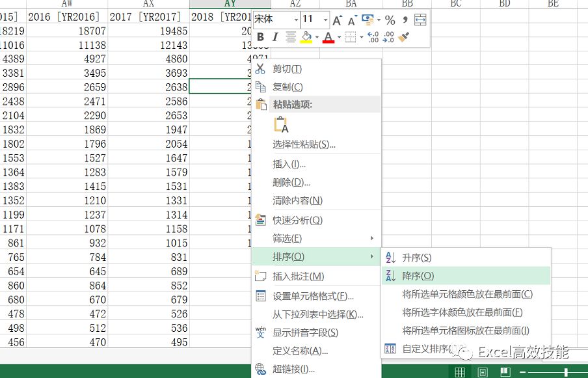Click header cell 2016 [YR2016]
The width and height of the screenshot is (588, 378).
67,17
